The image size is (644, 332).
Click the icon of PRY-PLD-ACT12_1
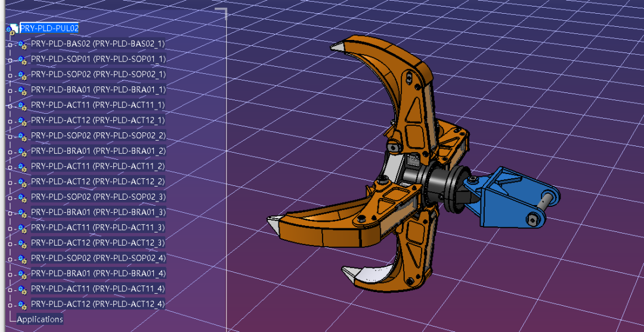22,122
